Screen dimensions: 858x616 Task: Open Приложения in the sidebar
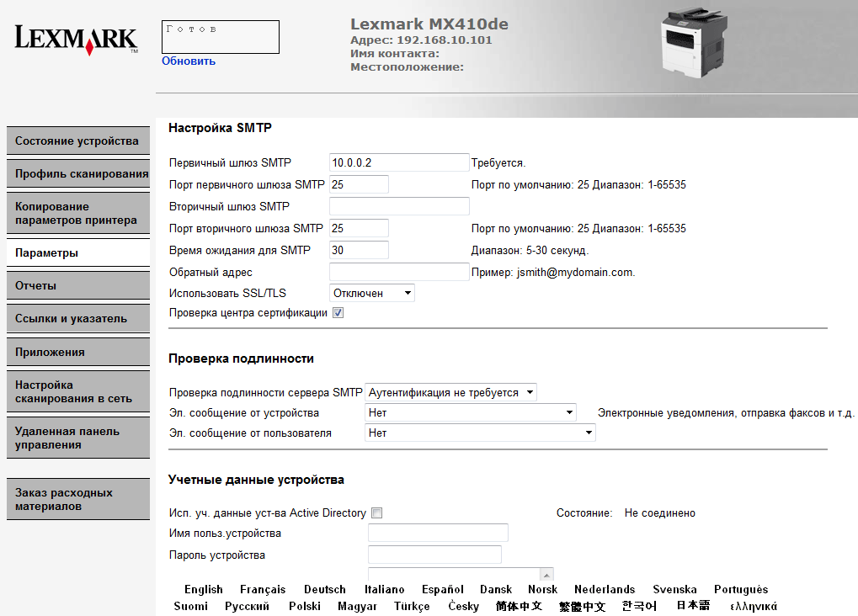coord(78,352)
